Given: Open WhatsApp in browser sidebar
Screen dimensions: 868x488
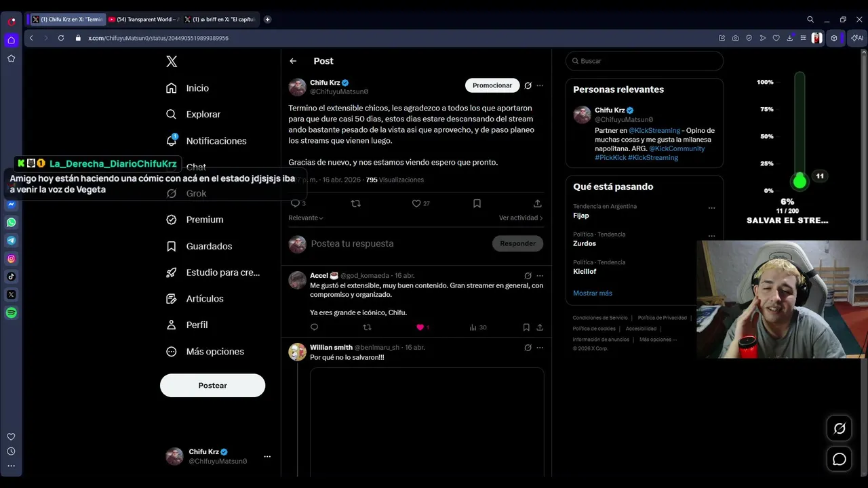Looking at the screenshot, I should click(x=12, y=222).
